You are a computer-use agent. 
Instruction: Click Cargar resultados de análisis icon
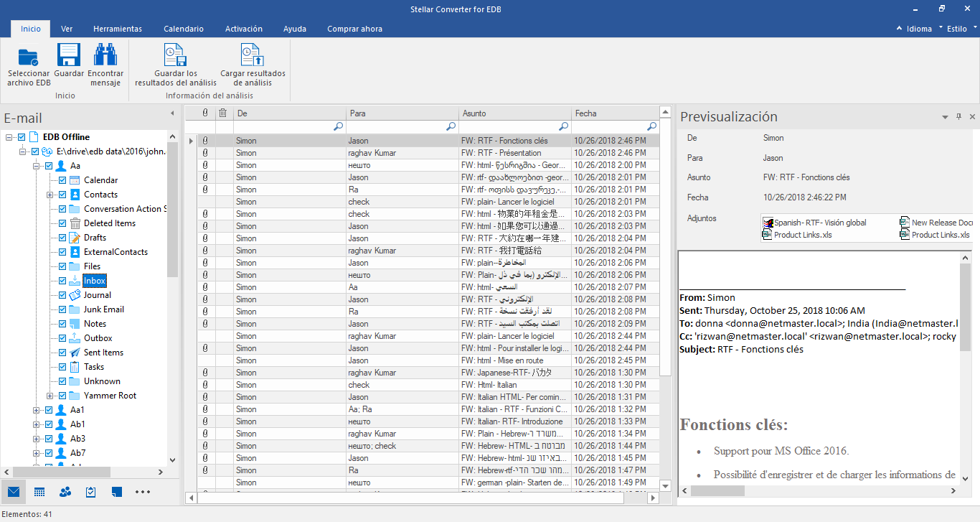(x=253, y=55)
